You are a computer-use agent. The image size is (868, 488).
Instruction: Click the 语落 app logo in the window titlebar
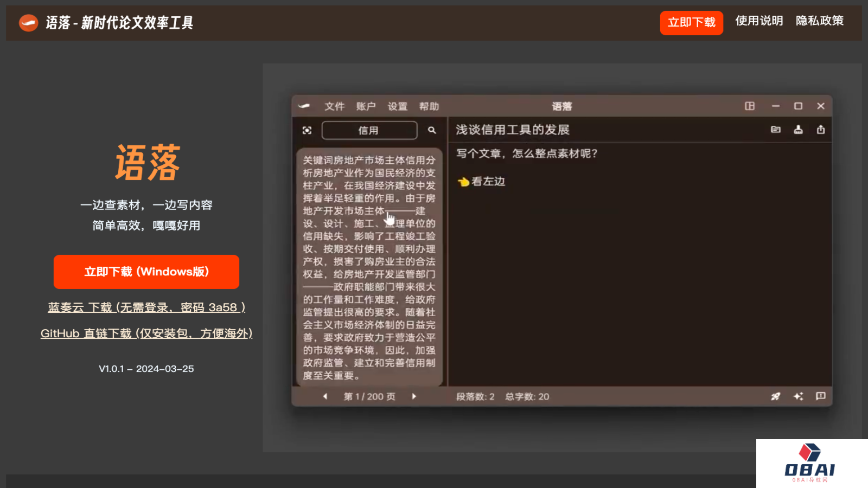click(x=305, y=106)
